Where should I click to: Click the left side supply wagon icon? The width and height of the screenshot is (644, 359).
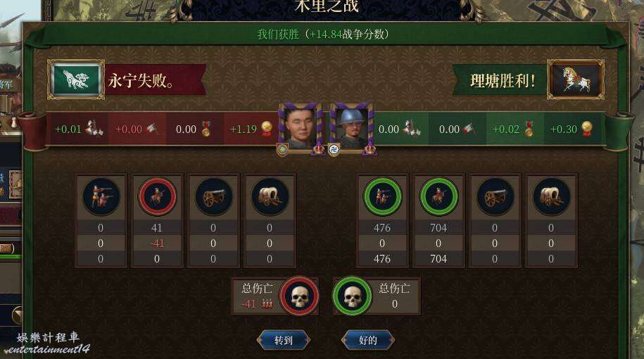pos(270,197)
